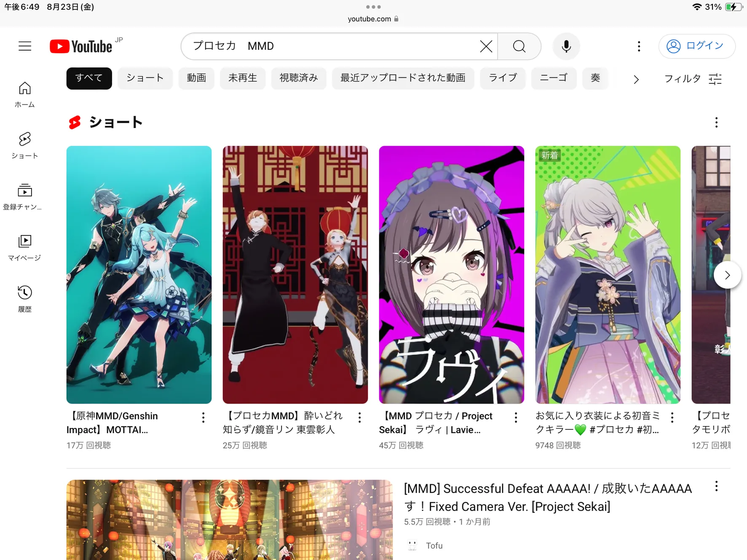747x560 pixels.
Task: Click the 9748 回視聴 view count
Action: 558,445
